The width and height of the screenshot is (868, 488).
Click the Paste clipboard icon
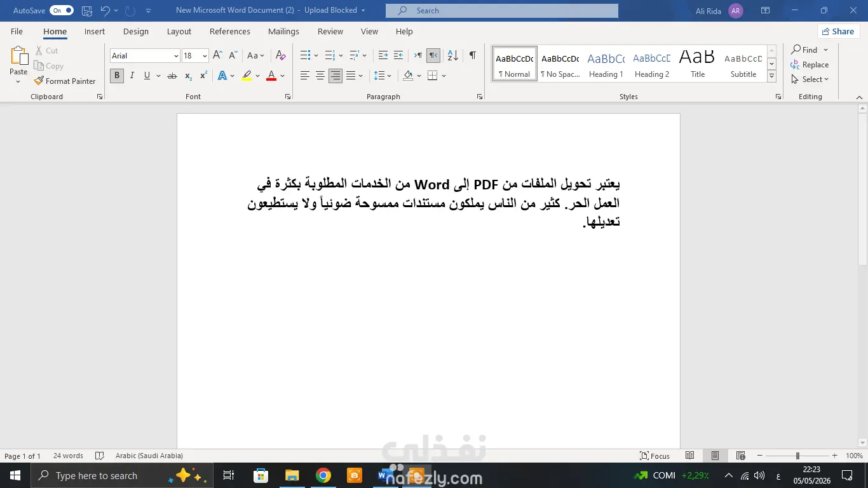18,56
